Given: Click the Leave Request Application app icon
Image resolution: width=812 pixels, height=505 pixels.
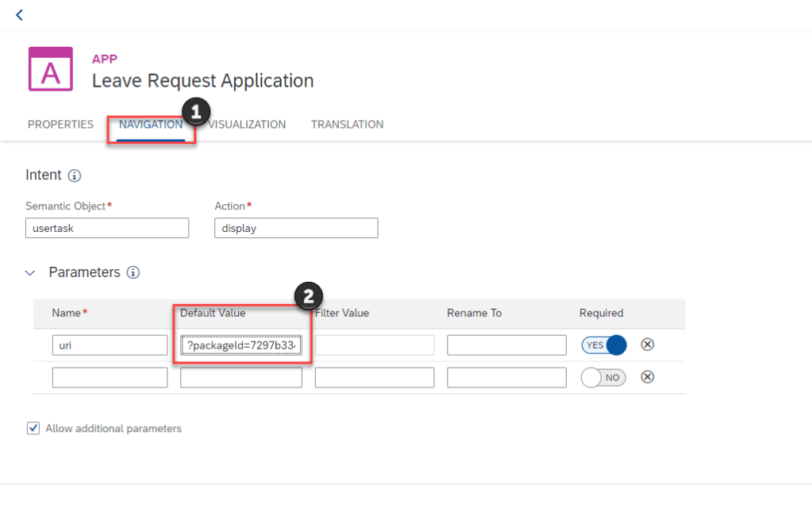Looking at the screenshot, I should tap(51, 69).
